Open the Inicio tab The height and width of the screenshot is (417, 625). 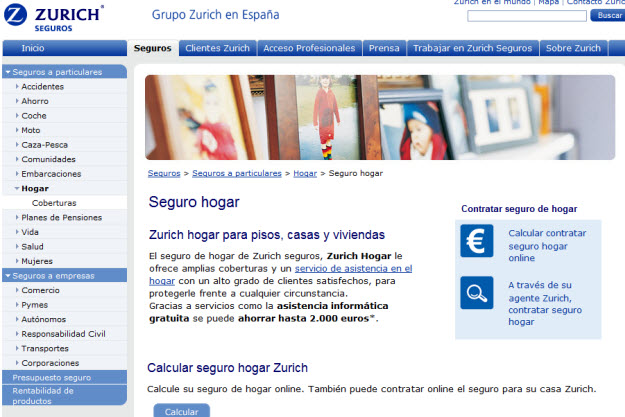(x=65, y=48)
